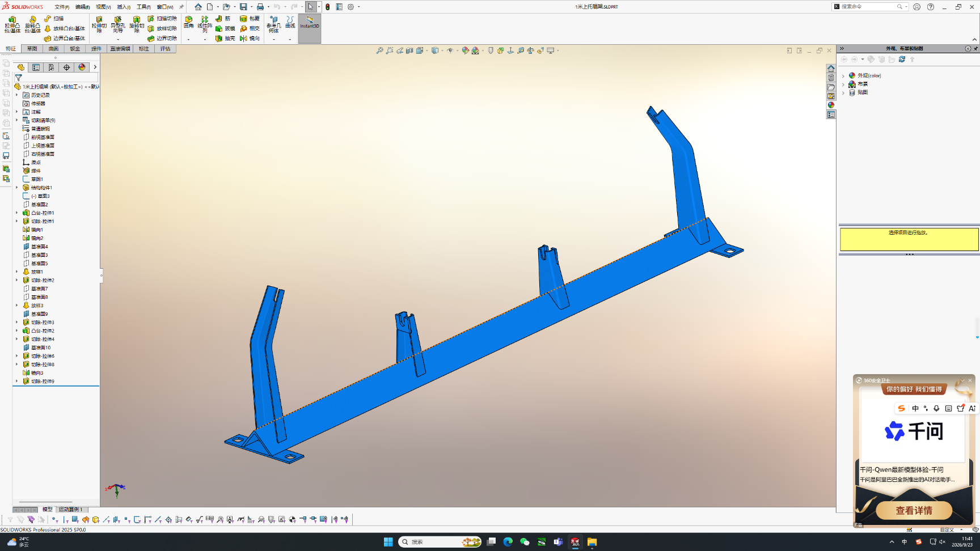The image size is (980, 551).
Task: Select the 旋转切除 revolved cut tool
Action: click(137, 24)
